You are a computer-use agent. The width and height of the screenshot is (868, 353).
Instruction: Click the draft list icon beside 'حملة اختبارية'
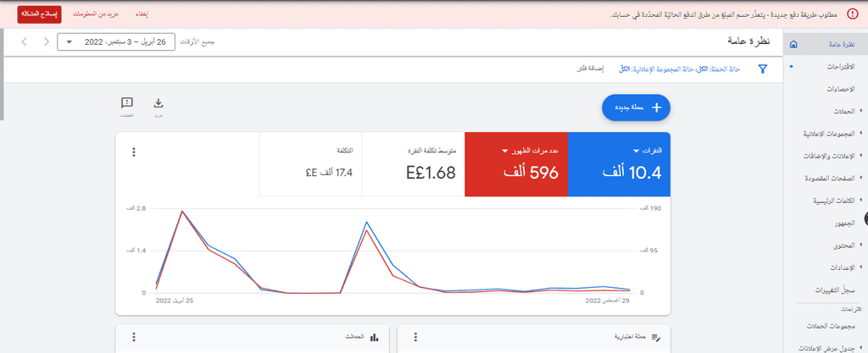[656, 337]
